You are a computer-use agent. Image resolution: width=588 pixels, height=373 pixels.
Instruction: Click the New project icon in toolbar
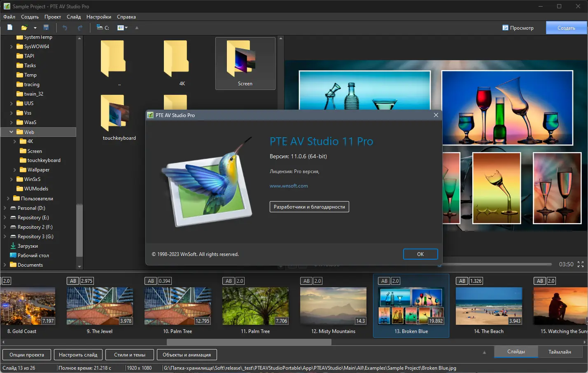pyautogui.click(x=10, y=28)
